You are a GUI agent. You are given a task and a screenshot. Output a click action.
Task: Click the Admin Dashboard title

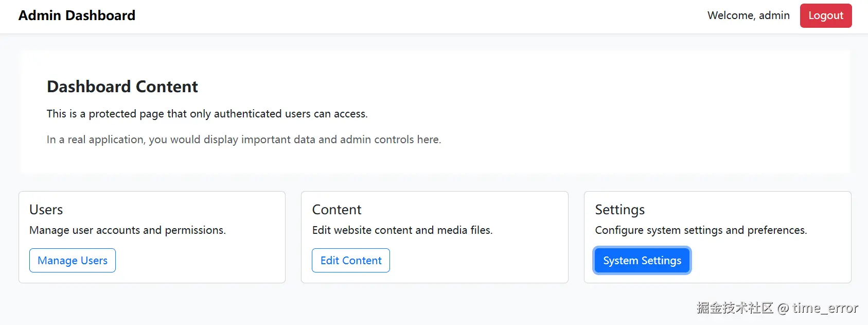(x=77, y=15)
